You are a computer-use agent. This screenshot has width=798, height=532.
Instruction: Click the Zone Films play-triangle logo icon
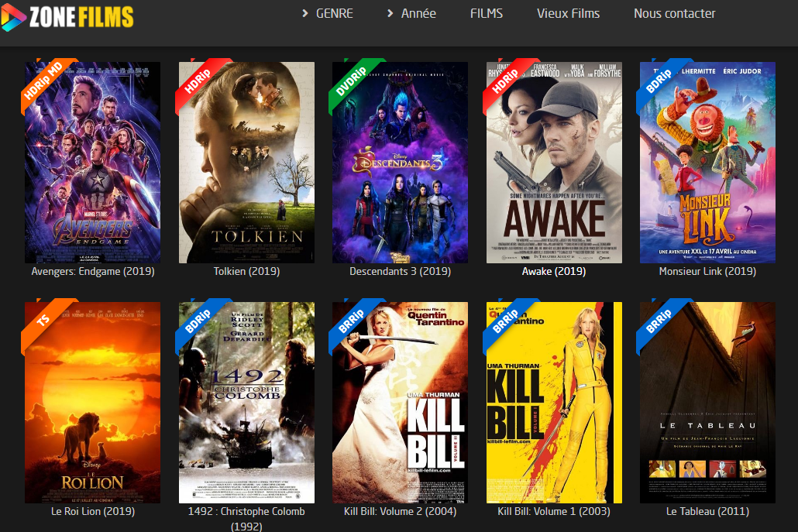click(12, 16)
